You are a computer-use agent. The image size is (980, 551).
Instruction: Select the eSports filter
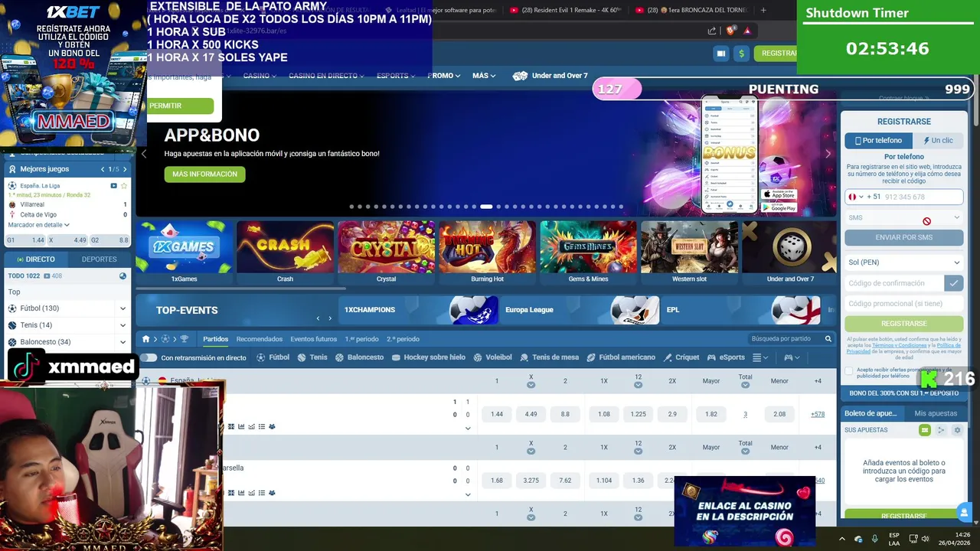pos(726,357)
